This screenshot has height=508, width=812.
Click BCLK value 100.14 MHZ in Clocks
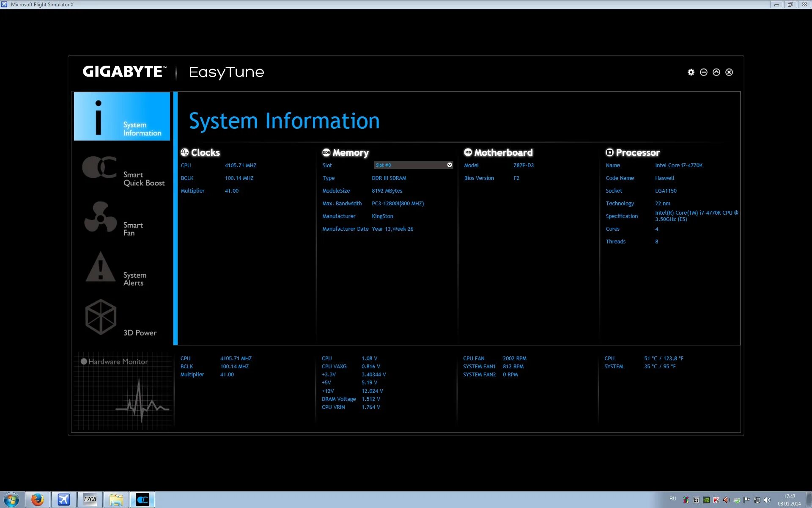click(239, 178)
